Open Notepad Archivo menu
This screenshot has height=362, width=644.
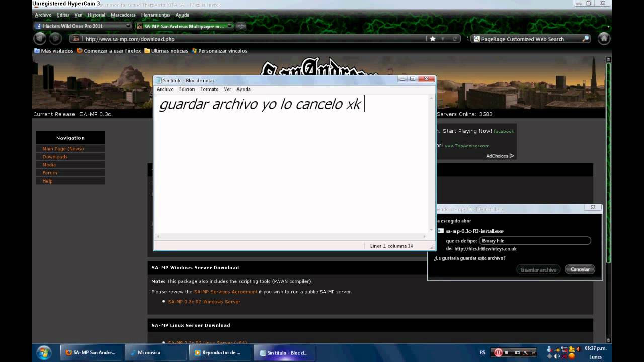click(x=165, y=89)
